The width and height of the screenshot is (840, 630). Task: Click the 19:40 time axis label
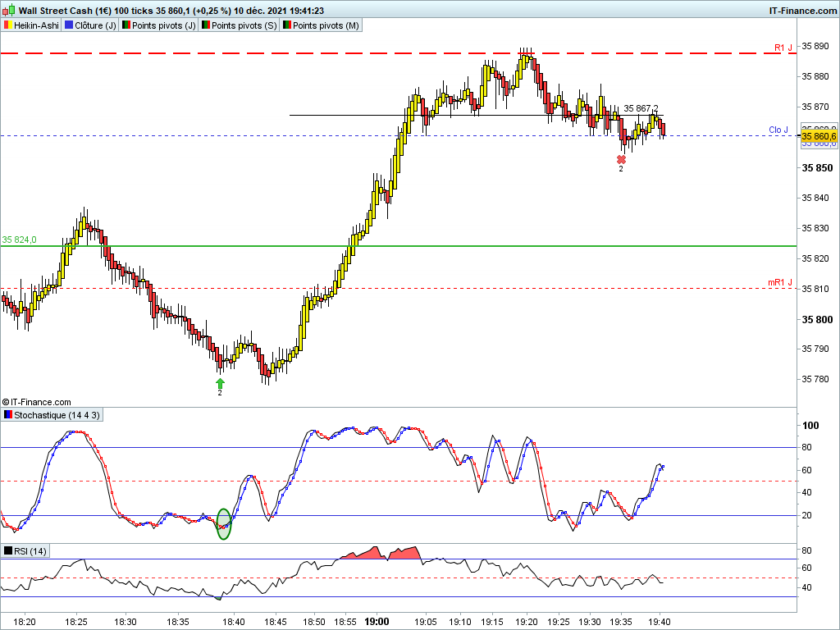(659, 622)
